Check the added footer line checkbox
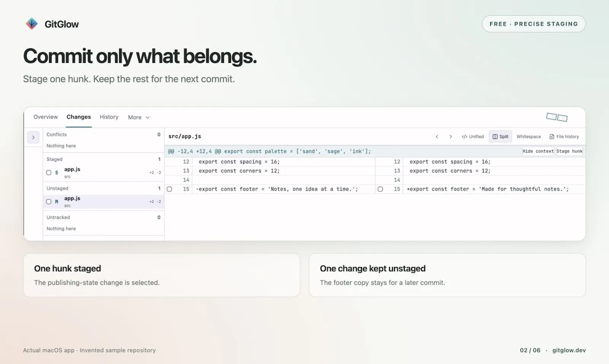This screenshot has width=609, height=364. point(380,189)
